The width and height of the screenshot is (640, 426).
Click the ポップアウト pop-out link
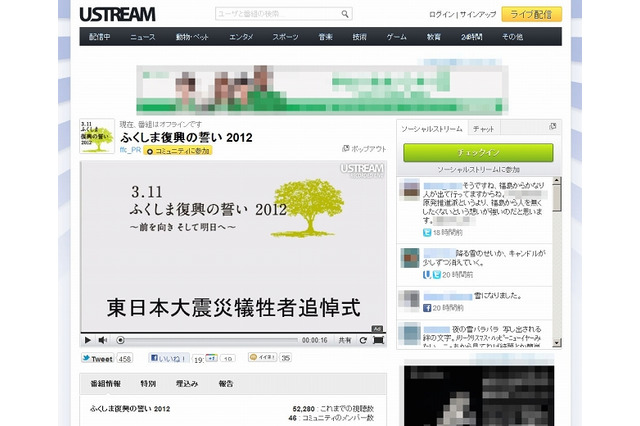pyautogui.click(x=364, y=149)
